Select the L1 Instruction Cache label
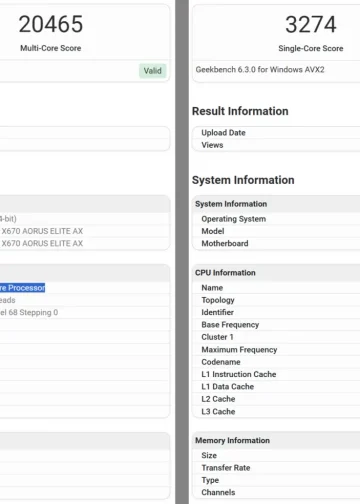The image size is (360, 504). pyautogui.click(x=239, y=374)
